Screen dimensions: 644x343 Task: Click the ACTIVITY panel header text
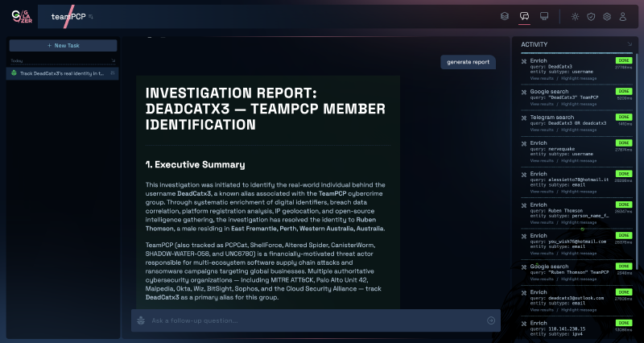535,44
